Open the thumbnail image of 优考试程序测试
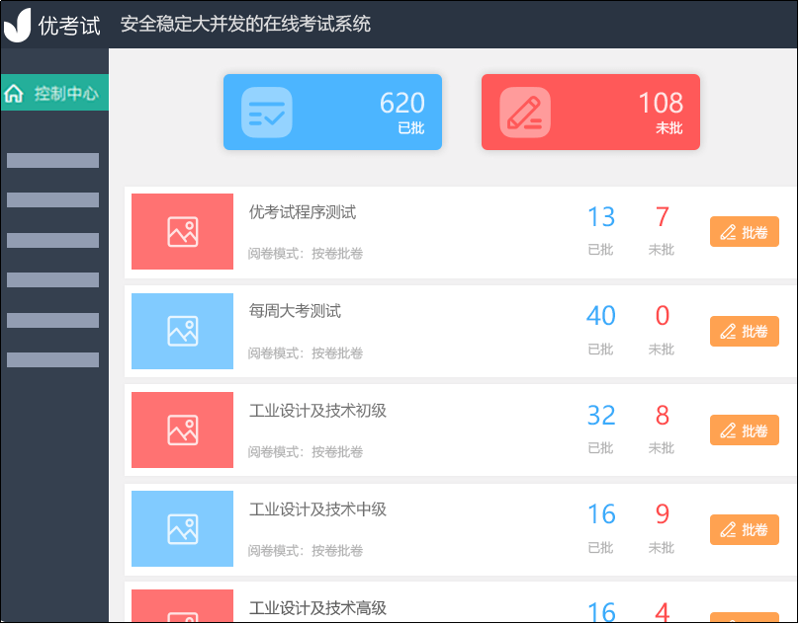Viewport: 800px width, 625px height. [x=183, y=232]
